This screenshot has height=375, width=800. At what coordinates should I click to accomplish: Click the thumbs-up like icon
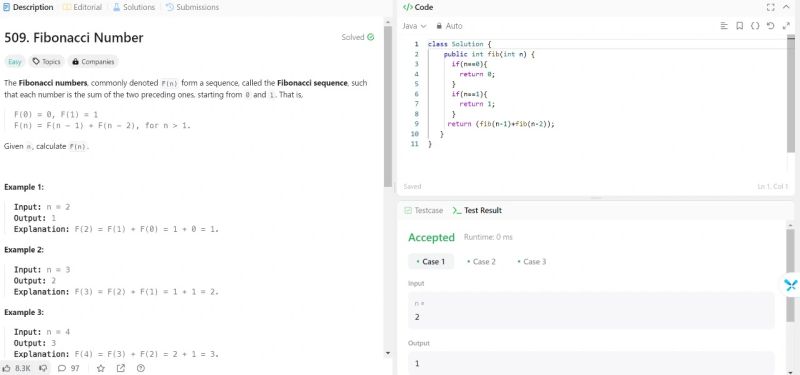(x=7, y=368)
